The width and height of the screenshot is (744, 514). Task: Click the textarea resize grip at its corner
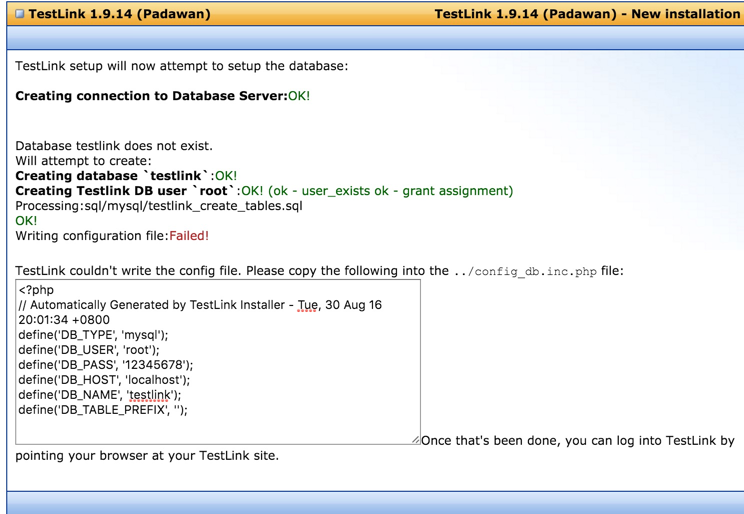click(x=415, y=439)
